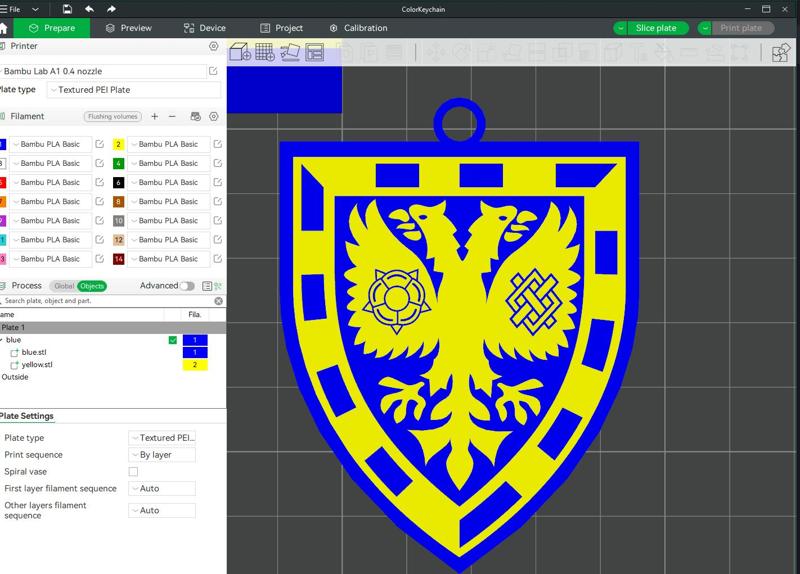The image size is (800, 574).
Task: Open Printer settings gear icon
Action: tap(213, 46)
